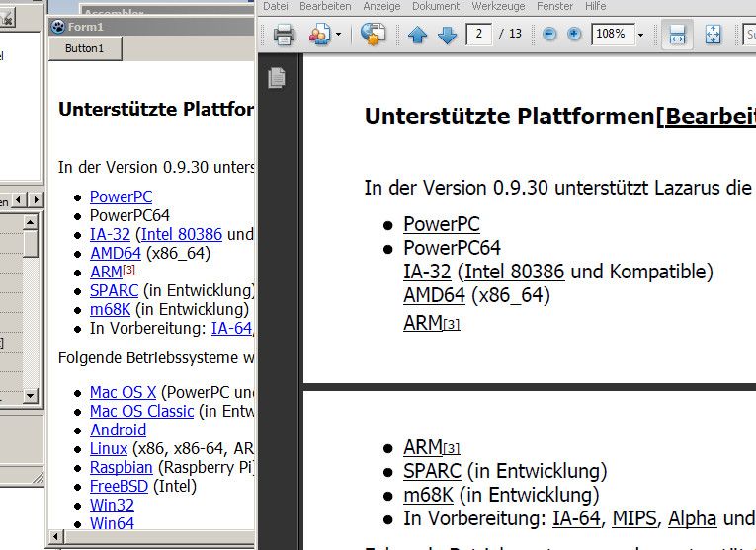Expand the 108% zoom level dropdown
756x550 pixels.
640,35
